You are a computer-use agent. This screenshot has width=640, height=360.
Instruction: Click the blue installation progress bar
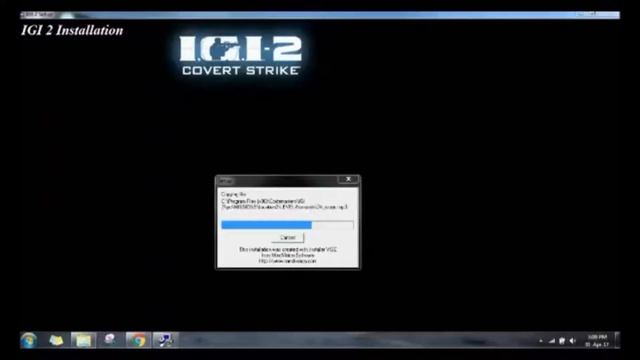point(287,225)
